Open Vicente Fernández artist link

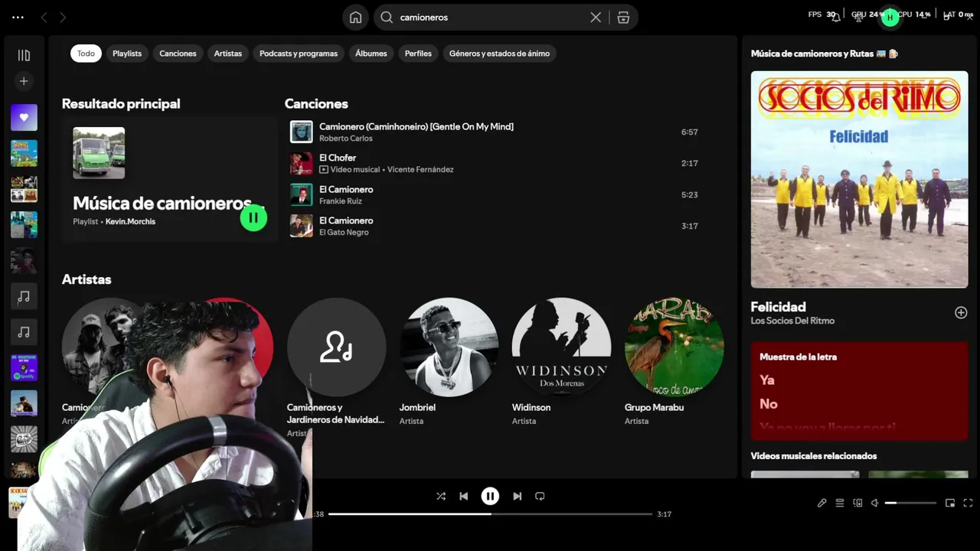(420, 170)
